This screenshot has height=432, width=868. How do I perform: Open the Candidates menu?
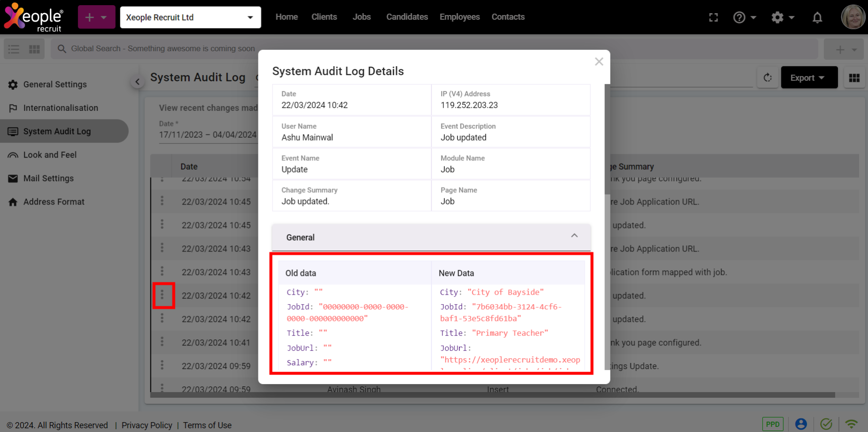coord(407,17)
